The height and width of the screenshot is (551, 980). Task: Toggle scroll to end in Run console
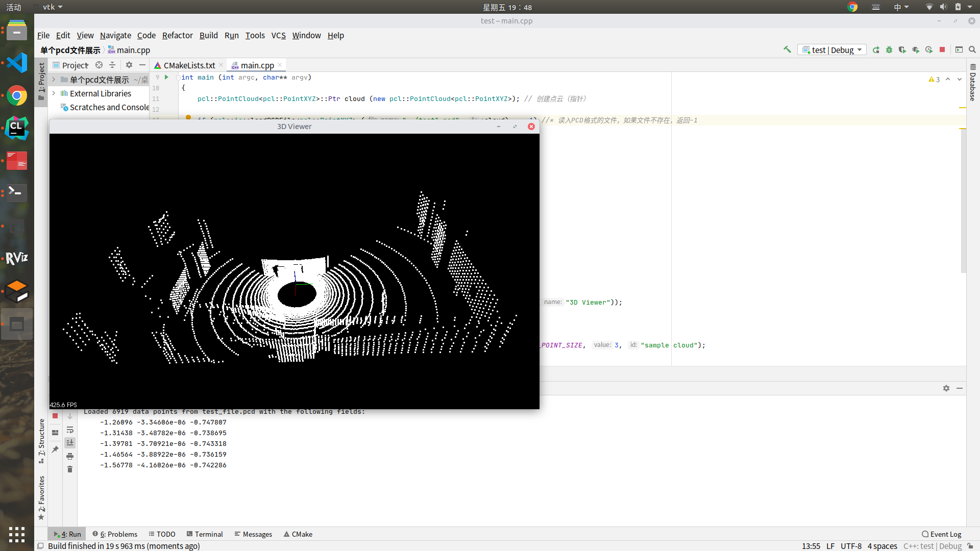point(70,443)
